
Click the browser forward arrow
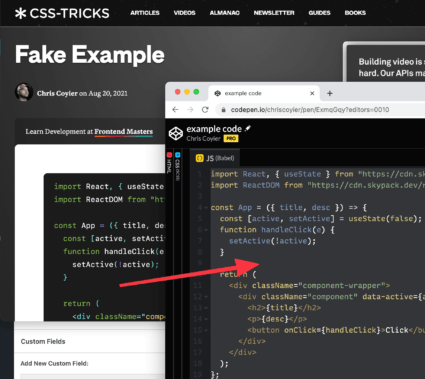pos(190,110)
